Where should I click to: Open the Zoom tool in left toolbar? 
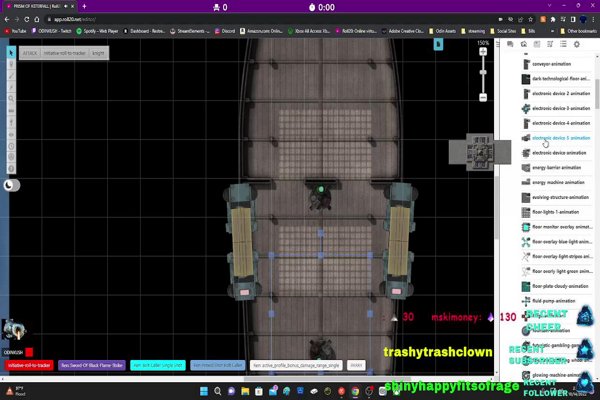pos(11,99)
